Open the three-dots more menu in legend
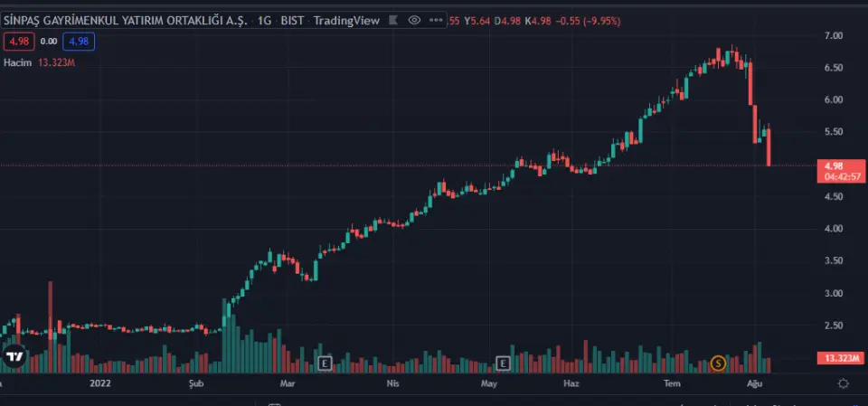Viewport: 868px width, 406px height. 435,19
